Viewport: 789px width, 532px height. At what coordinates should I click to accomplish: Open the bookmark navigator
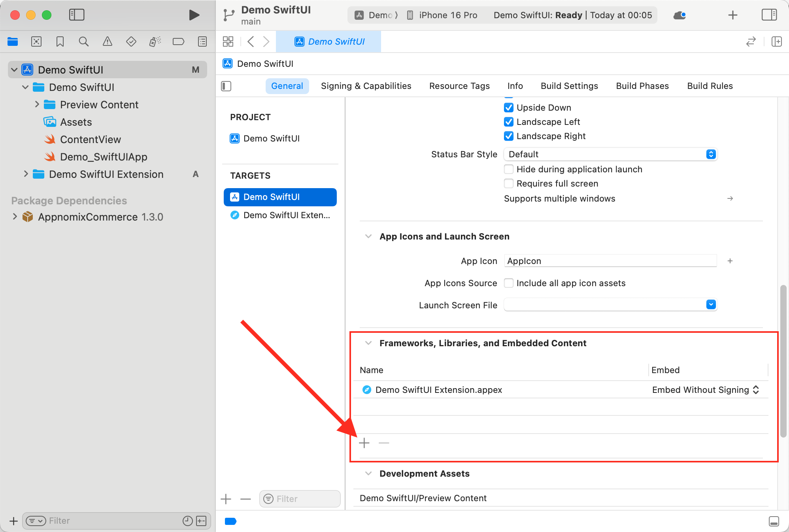(x=60, y=42)
